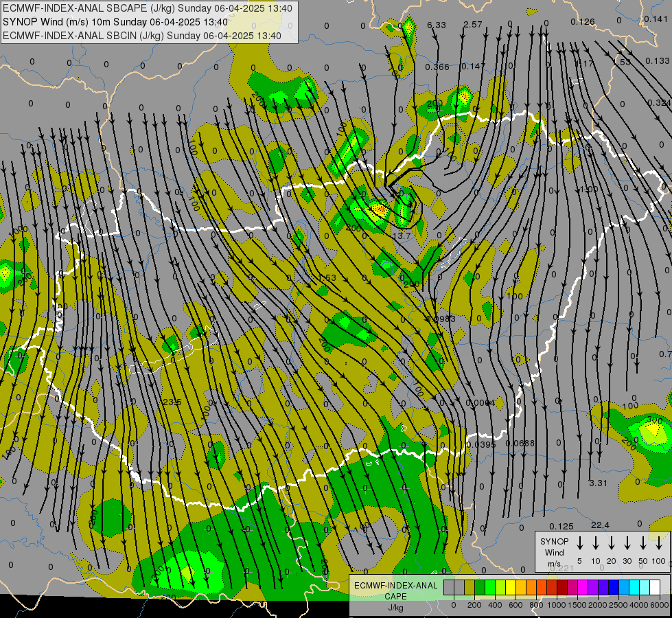Click the '0.126' value on the map
This screenshot has height=618, width=672.
[583, 21]
